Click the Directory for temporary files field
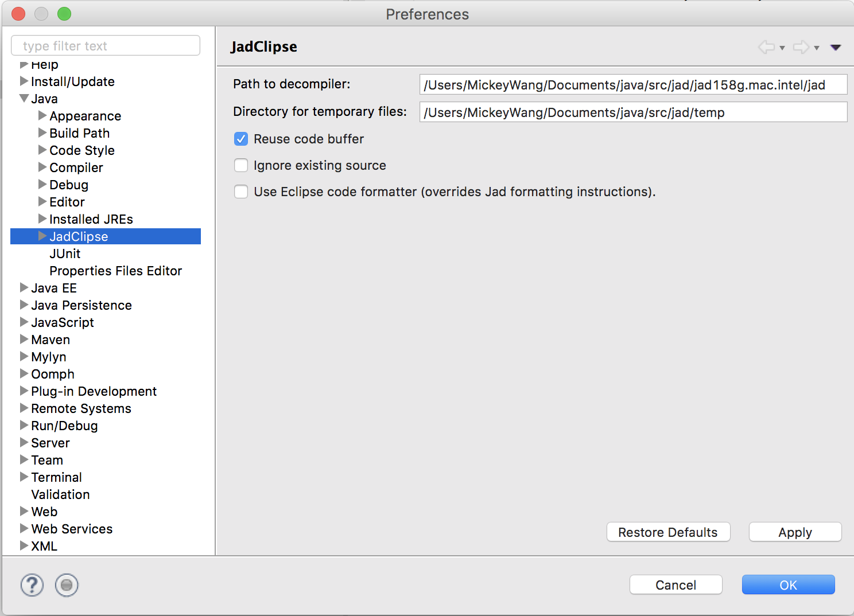Image resolution: width=854 pixels, height=616 pixels. [x=633, y=112]
